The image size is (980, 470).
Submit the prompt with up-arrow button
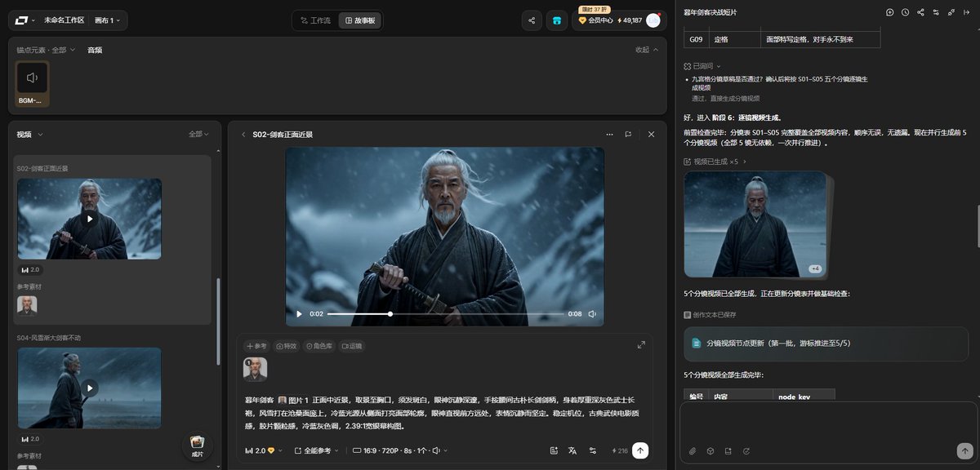point(640,450)
